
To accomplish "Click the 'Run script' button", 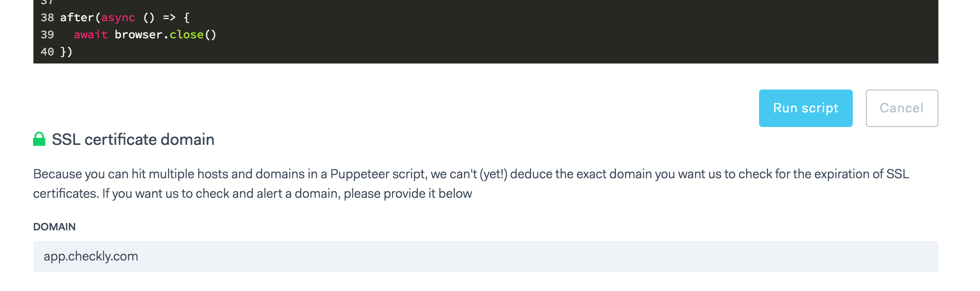I will coord(805,108).
